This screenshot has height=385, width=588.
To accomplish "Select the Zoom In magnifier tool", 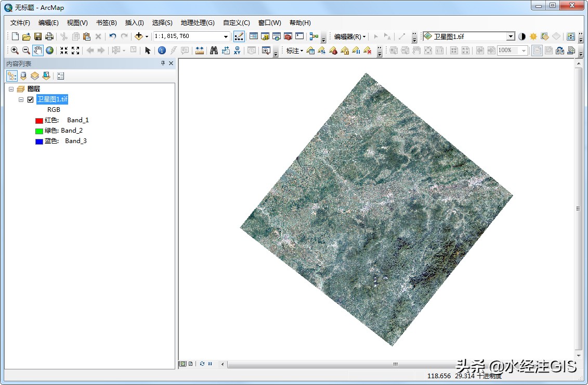I will coord(15,50).
